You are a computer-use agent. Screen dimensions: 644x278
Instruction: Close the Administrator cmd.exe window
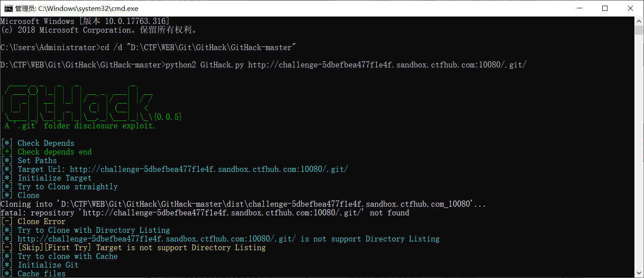(631, 8)
